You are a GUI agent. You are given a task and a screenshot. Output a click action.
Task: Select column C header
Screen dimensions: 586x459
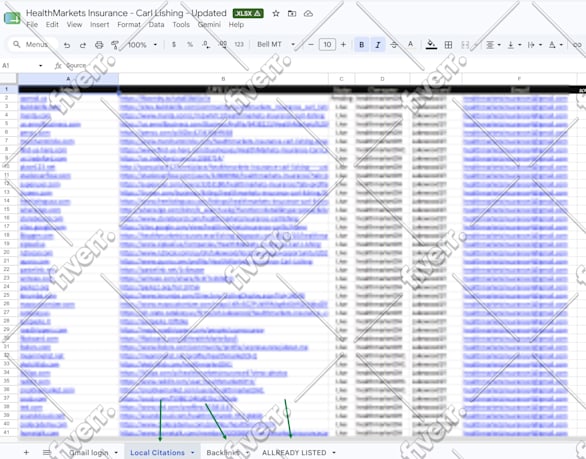pos(342,79)
